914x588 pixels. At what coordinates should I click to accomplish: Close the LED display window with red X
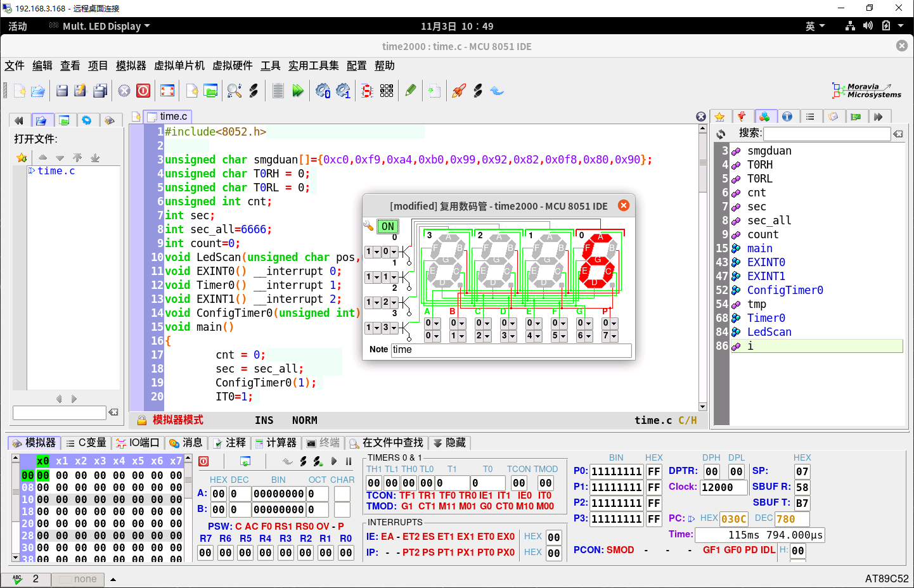tap(624, 205)
